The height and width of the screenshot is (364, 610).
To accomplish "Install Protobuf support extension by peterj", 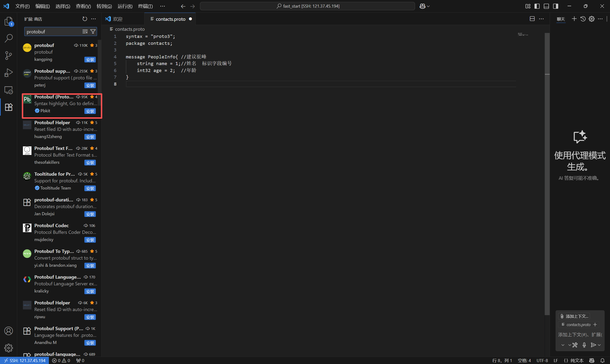I will [x=90, y=85].
